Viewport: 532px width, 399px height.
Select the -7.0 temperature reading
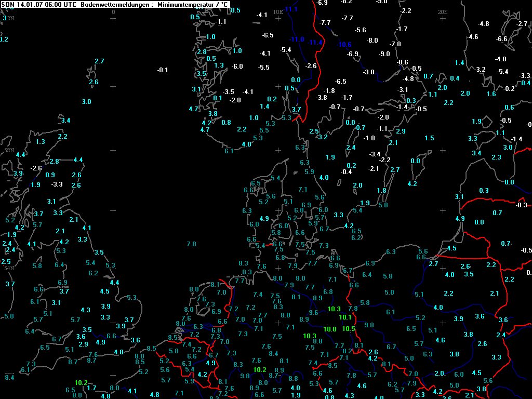click(395, 44)
